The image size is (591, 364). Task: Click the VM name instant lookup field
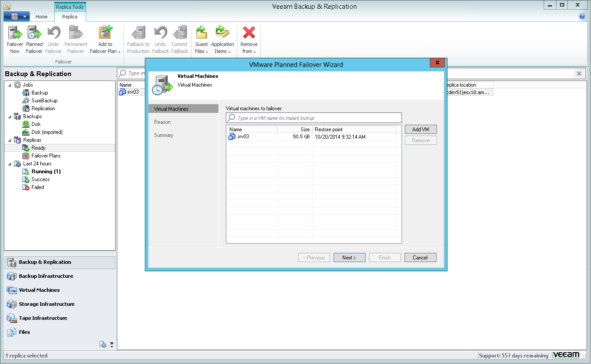[x=314, y=118]
